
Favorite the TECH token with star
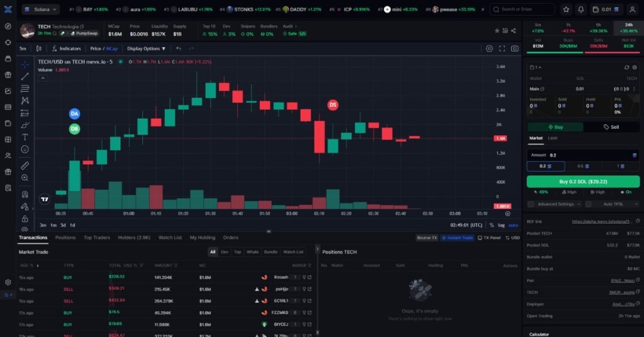pyautogui.click(x=497, y=31)
